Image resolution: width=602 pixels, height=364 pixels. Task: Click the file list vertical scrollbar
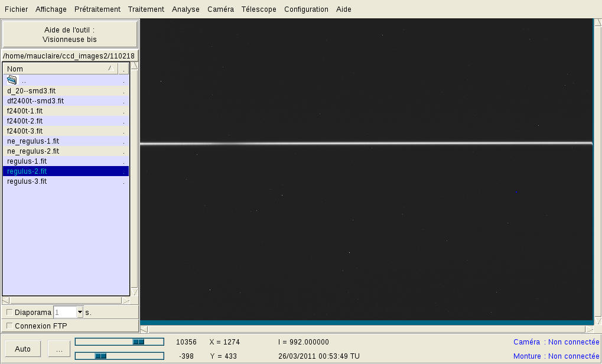[134, 179]
